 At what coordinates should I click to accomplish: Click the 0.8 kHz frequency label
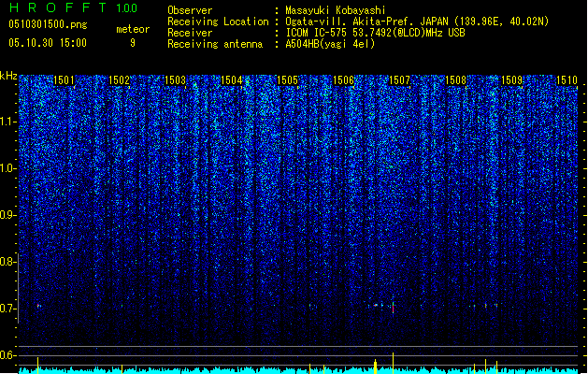click(7, 262)
